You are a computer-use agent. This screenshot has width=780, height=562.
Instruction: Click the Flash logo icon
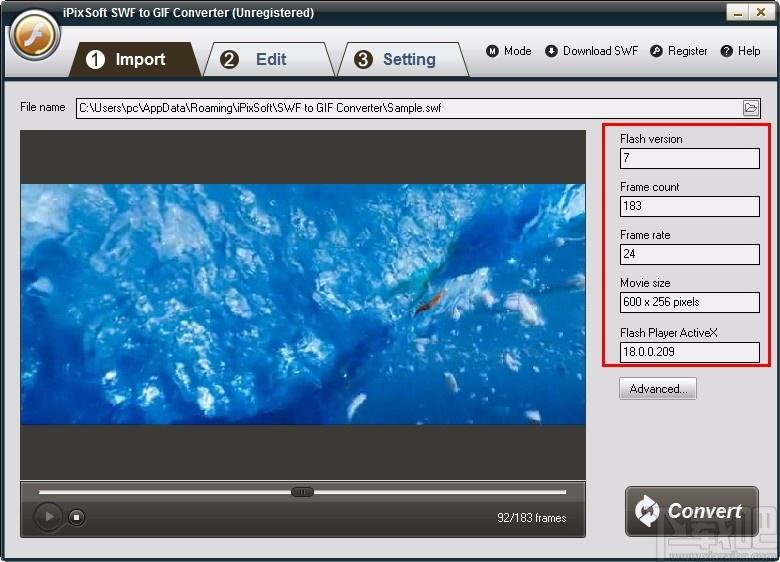pos(34,35)
